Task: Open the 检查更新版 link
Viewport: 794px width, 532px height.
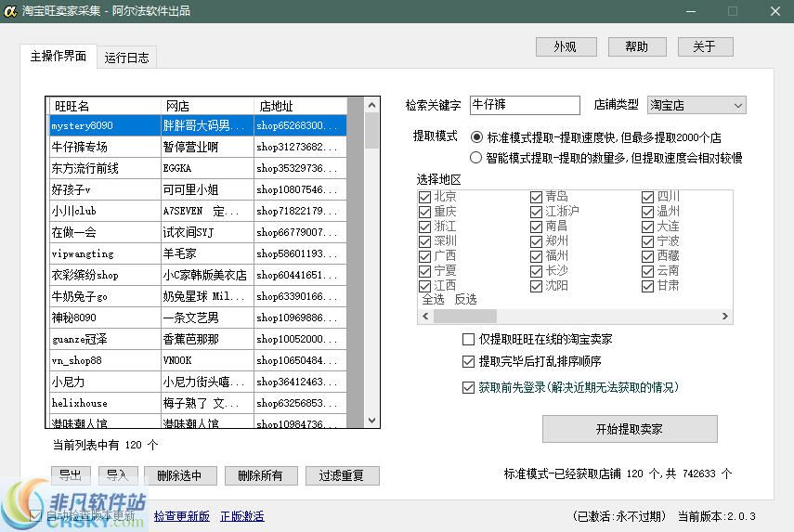Action: coord(182,516)
